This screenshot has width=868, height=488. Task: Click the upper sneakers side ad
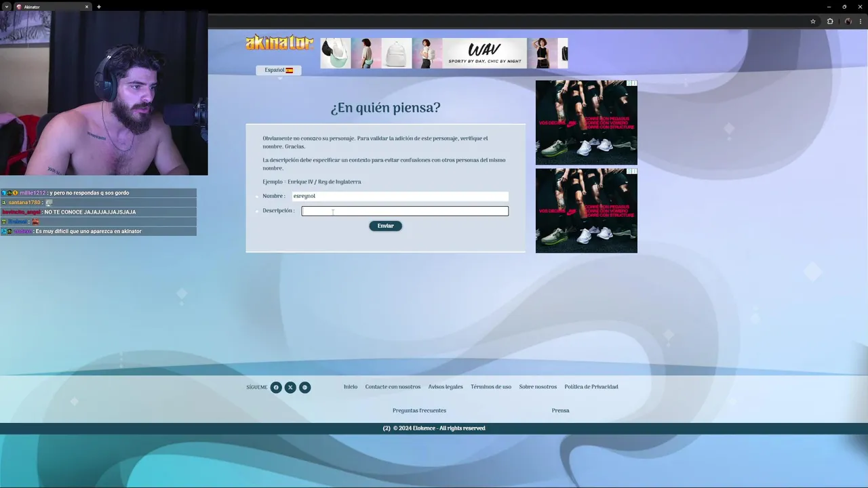coord(587,123)
